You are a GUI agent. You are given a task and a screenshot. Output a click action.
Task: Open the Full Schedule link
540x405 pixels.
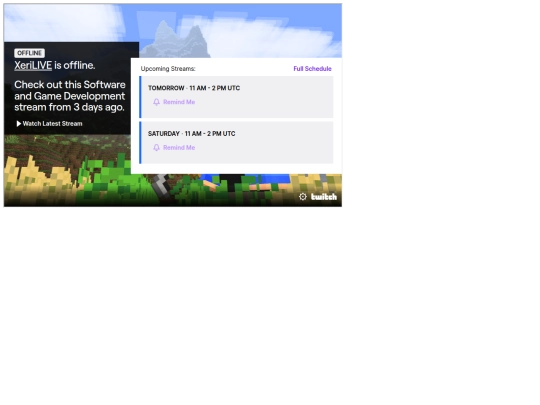coord(312,69)
